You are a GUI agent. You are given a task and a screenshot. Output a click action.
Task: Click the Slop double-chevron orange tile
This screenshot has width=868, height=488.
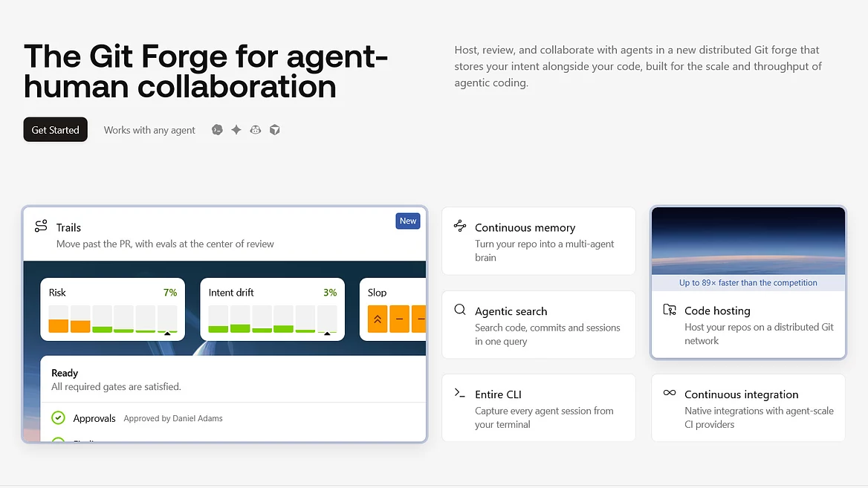pyautogui.click(x=378, y=319)
